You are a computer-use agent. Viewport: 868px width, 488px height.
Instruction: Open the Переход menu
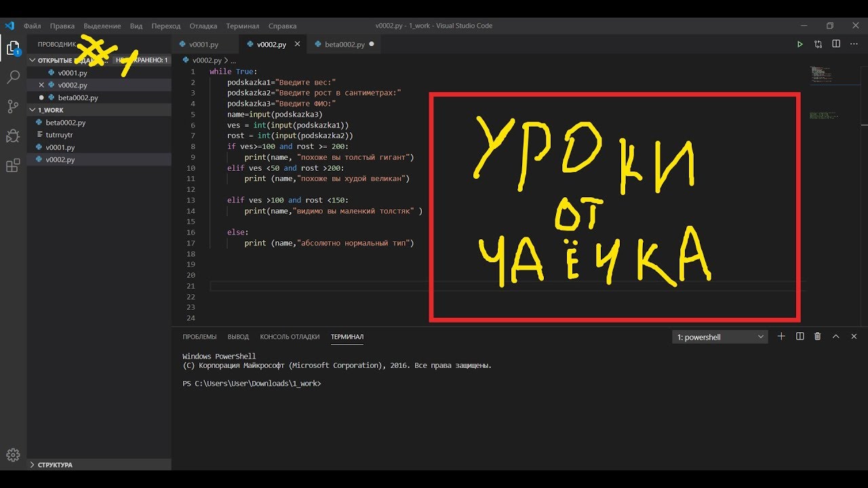(166, 26)
